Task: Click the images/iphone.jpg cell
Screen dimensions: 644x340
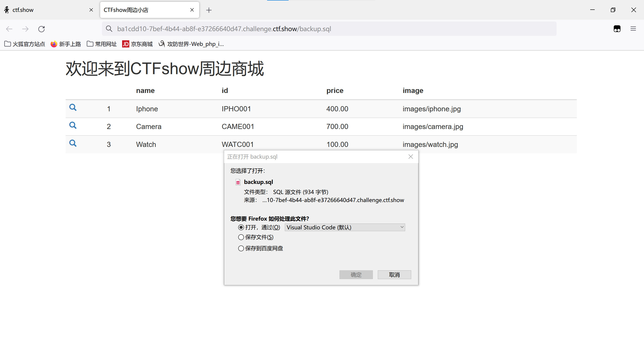Action: pyautogui.click(x=432, y=109)
